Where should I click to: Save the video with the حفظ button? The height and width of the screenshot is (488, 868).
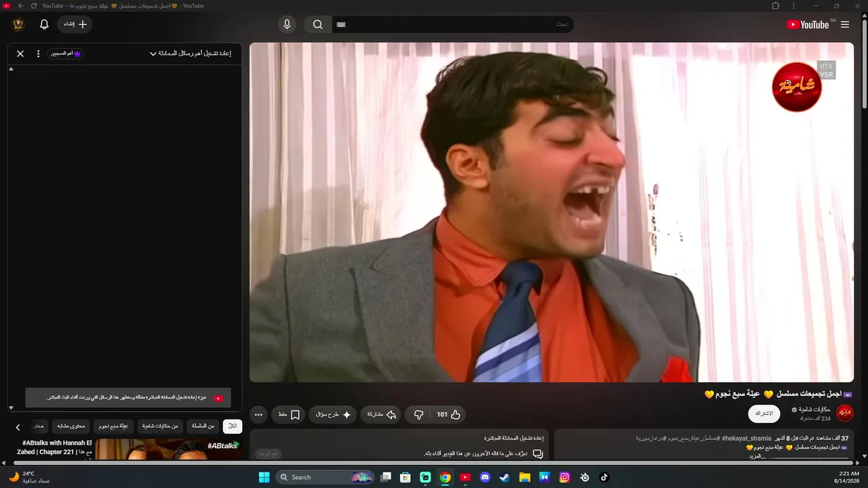click(289, 415)
